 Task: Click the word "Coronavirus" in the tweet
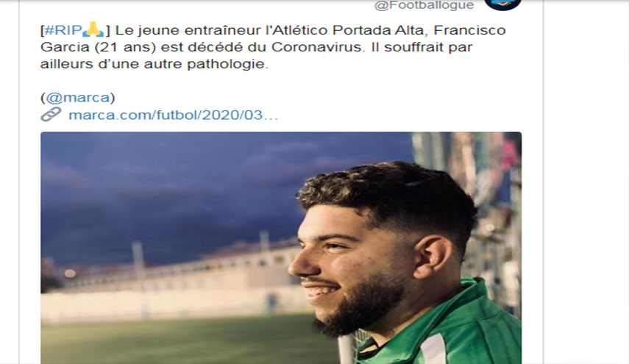coord(316,47)
